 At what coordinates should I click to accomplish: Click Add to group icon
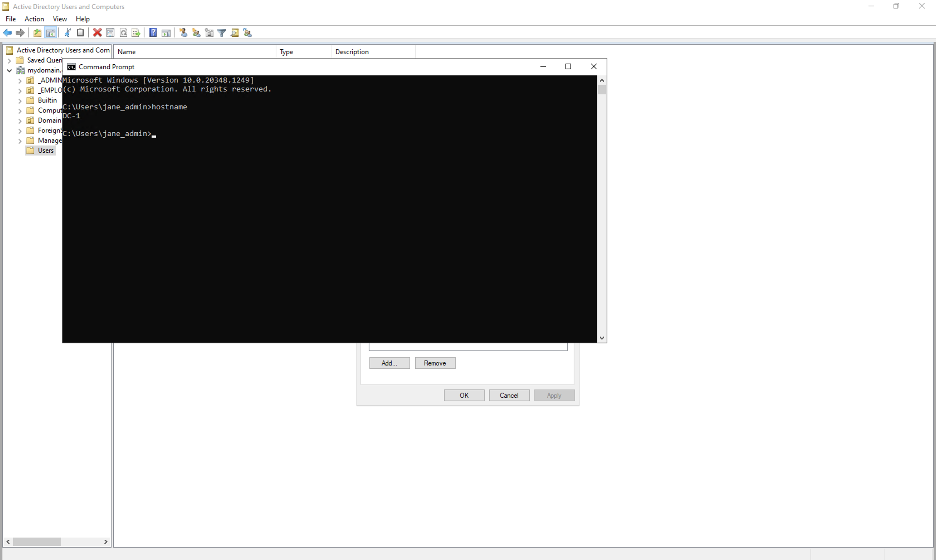247,33
